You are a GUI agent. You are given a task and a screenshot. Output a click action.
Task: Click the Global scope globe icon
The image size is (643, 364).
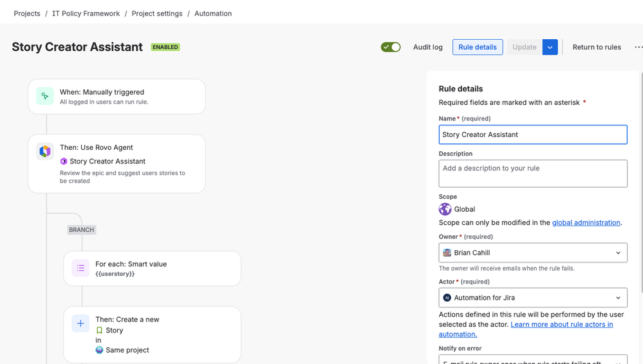coord(445,209)
